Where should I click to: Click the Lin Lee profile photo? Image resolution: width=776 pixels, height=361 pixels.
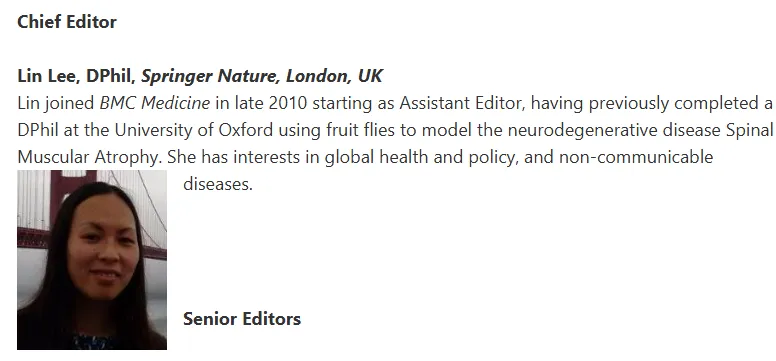pos(92,259)
